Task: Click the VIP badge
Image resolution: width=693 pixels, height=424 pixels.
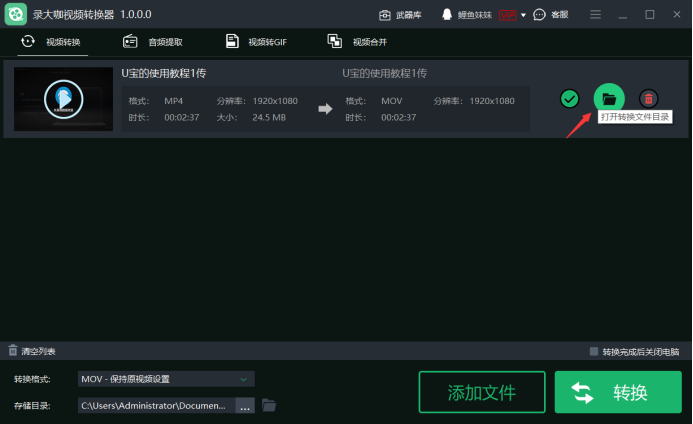Action: click(x=508, y=15)
